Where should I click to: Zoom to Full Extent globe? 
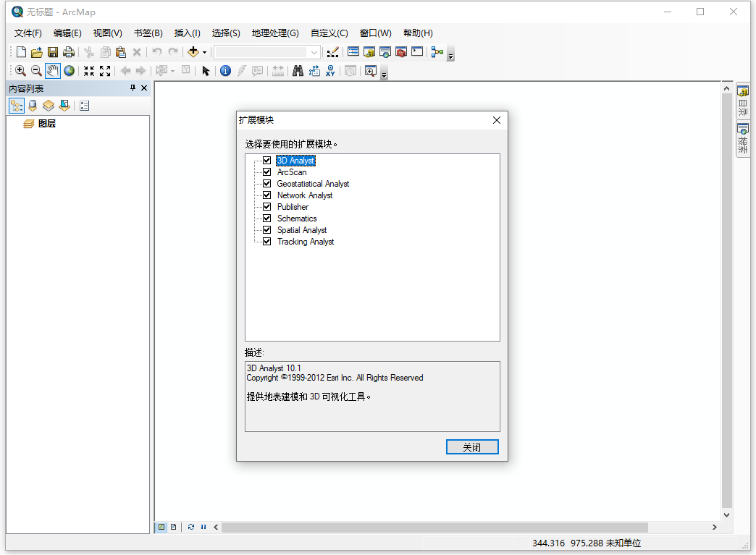point(69,71)
